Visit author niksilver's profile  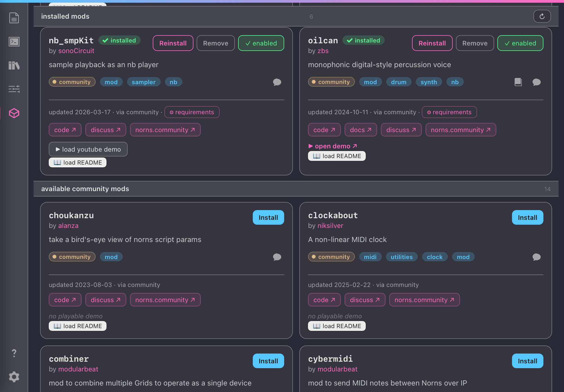tap(330, 226)
